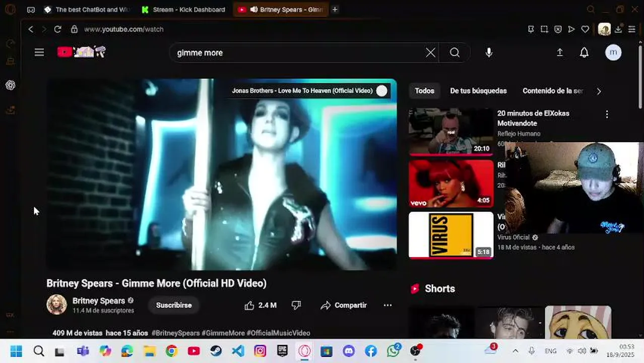644x363 pixels.
Task: Select the 'Contenido de la ser' chip
Action: 553,91
